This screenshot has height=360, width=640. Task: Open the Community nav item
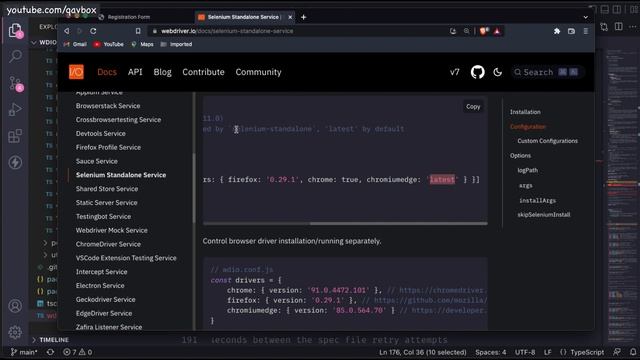point(258,72)
